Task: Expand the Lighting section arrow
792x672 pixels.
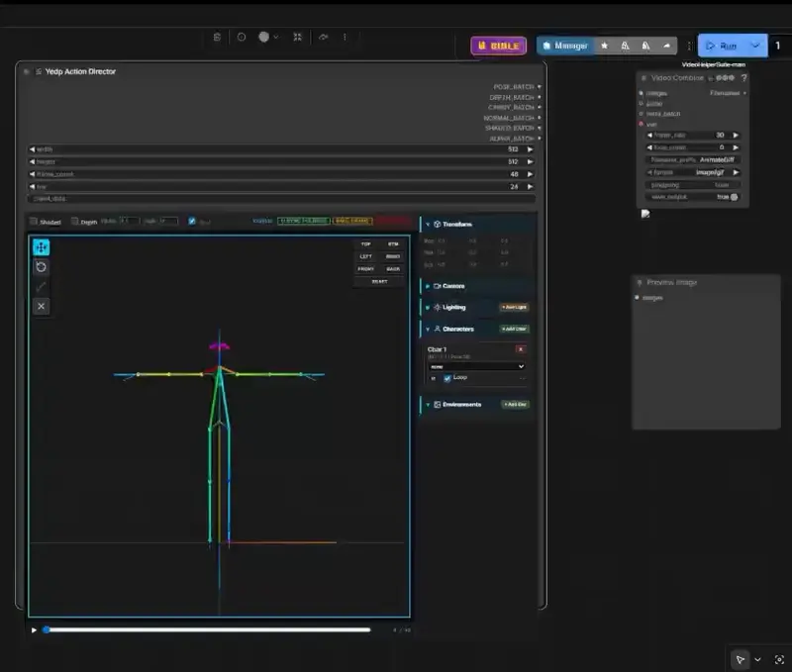Action: (428, 307)
